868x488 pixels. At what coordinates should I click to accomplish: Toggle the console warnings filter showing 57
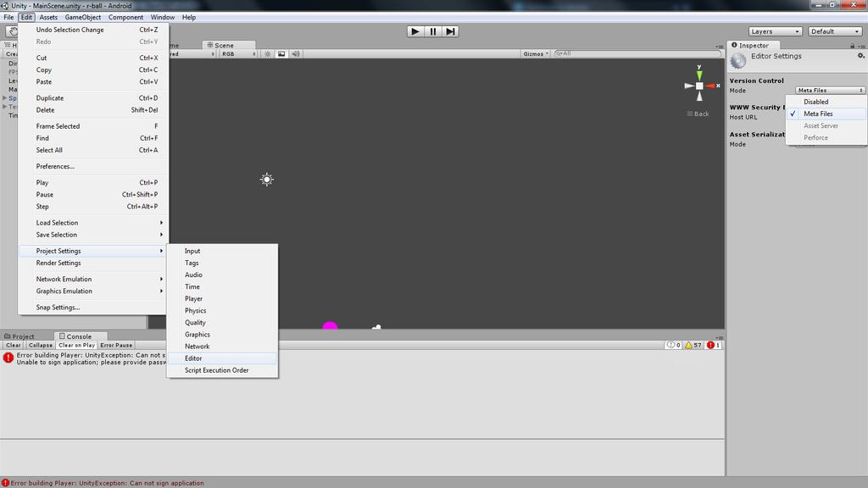[x=693, y=346]
